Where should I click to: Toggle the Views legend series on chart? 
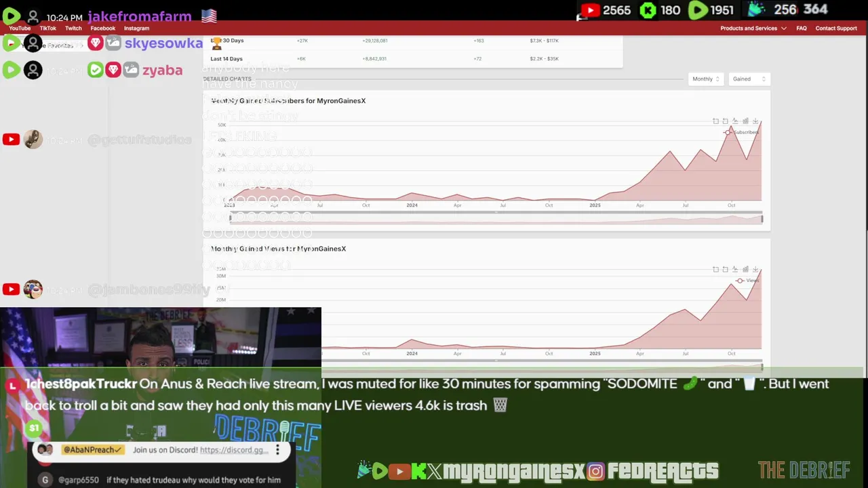747,281
